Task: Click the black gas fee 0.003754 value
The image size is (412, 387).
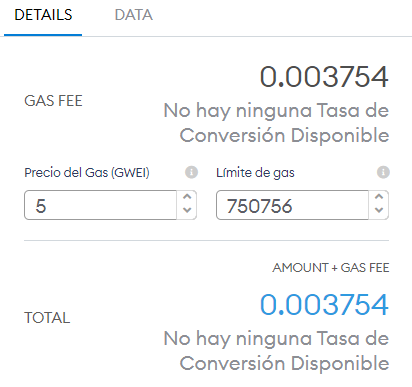Action: click(x=324, y=77)
